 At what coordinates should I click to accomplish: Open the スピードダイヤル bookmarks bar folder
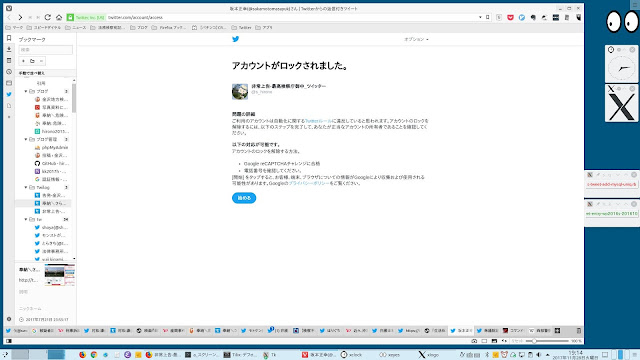(44, 28)
